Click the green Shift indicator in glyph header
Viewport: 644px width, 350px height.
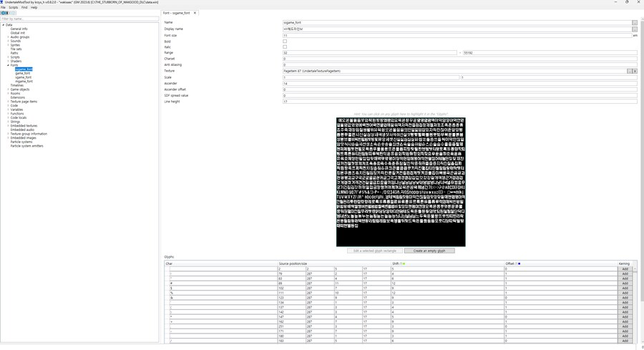403,263
